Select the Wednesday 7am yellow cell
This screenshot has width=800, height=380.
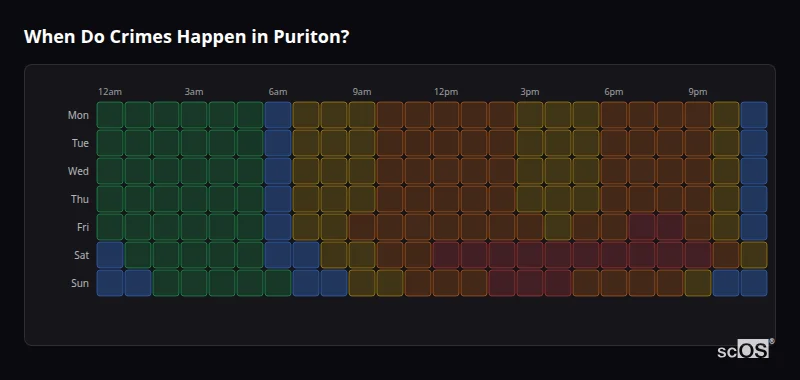click(306, 171)
